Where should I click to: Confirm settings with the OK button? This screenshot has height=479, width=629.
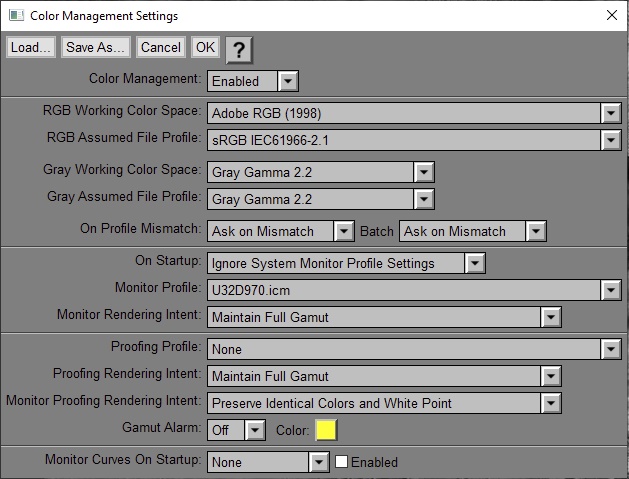click(x=205, y=47)
